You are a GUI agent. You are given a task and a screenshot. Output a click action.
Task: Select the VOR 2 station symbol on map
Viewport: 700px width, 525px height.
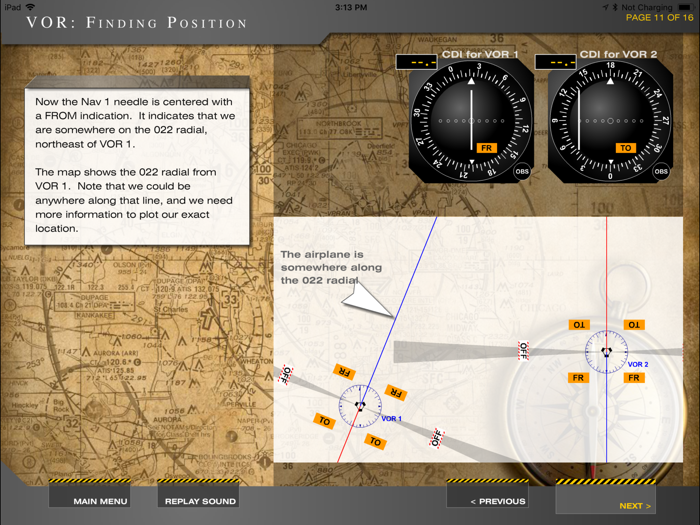click(606, 352)
